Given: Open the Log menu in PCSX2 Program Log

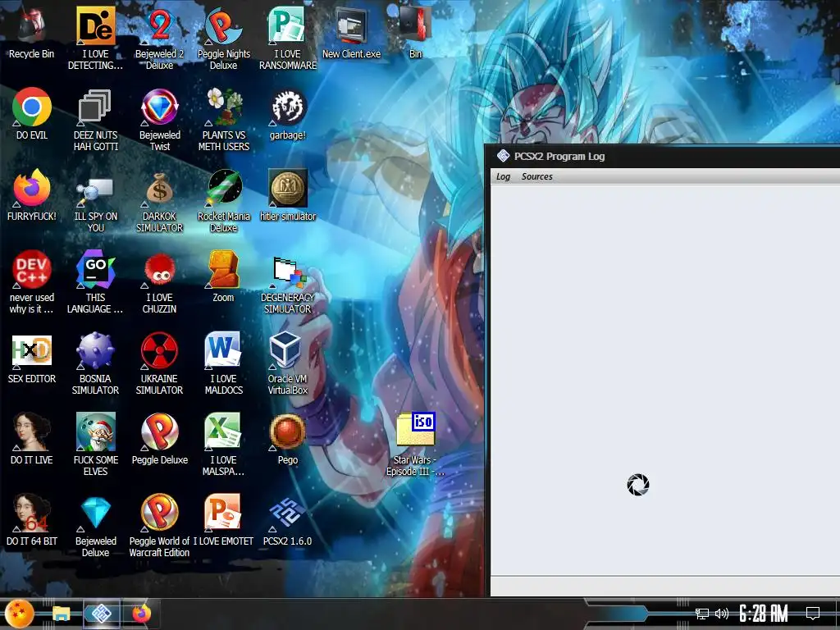Looking at the screenshot, I should (x=503, y=176).
